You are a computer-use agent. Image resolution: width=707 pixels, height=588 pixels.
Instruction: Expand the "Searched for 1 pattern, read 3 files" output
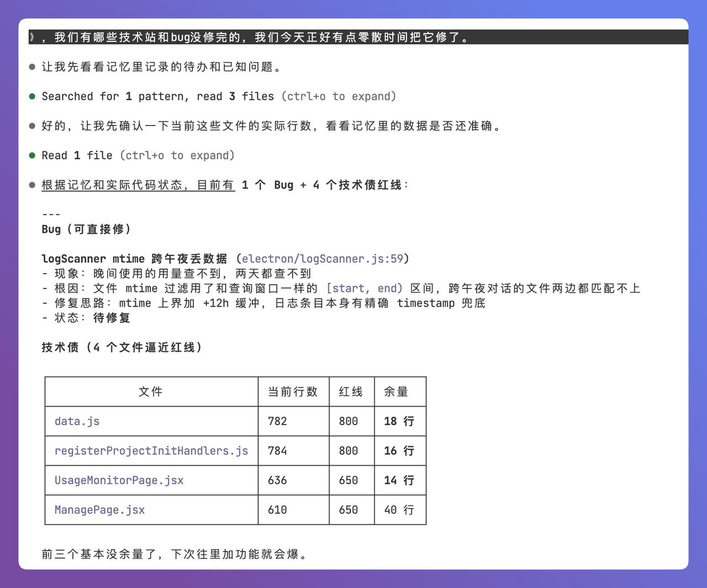click(339, 96)
